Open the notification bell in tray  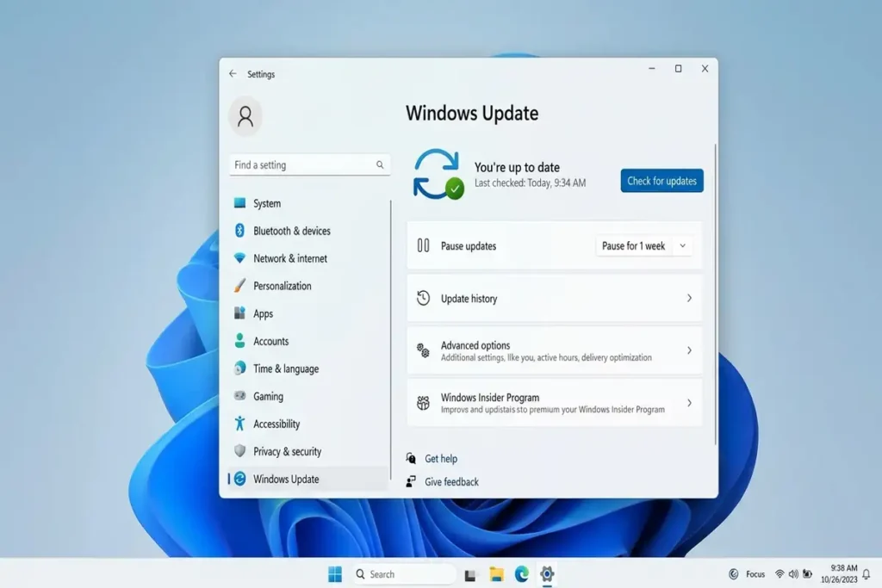(x=866, y=574)
